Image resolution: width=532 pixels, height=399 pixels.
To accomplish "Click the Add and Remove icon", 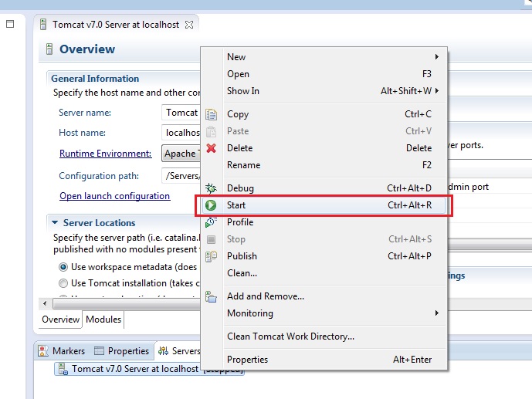I will (x=211, y=296).
